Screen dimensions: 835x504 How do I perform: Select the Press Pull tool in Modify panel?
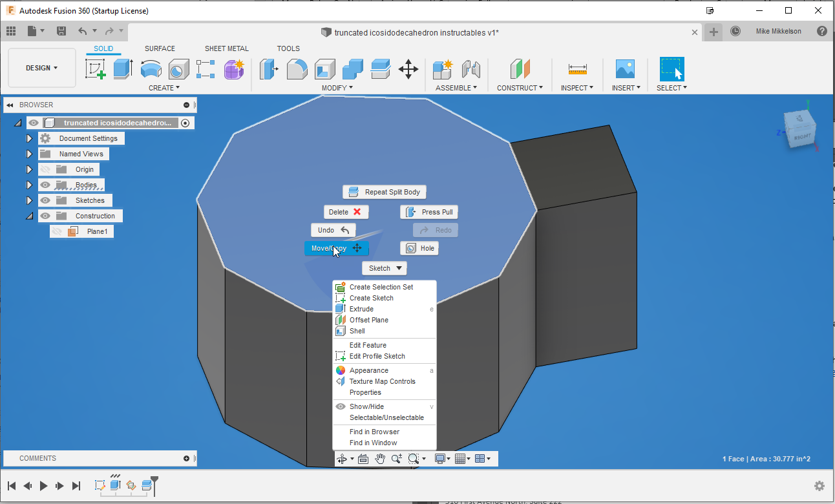269,69
